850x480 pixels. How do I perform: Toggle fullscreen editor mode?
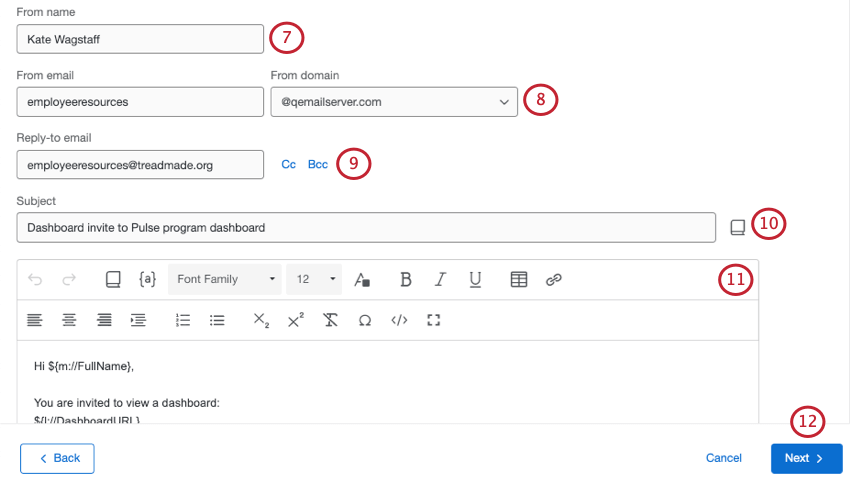(x=433, y=320)
